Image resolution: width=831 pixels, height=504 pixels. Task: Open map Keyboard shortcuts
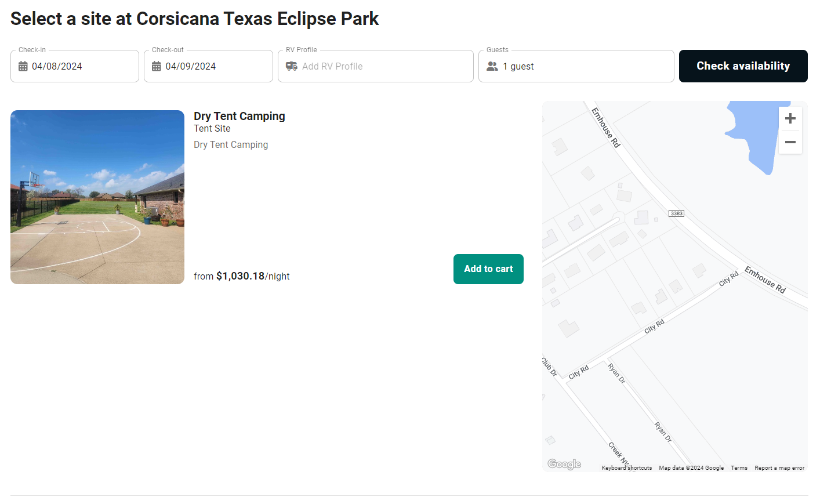(626, 468)
